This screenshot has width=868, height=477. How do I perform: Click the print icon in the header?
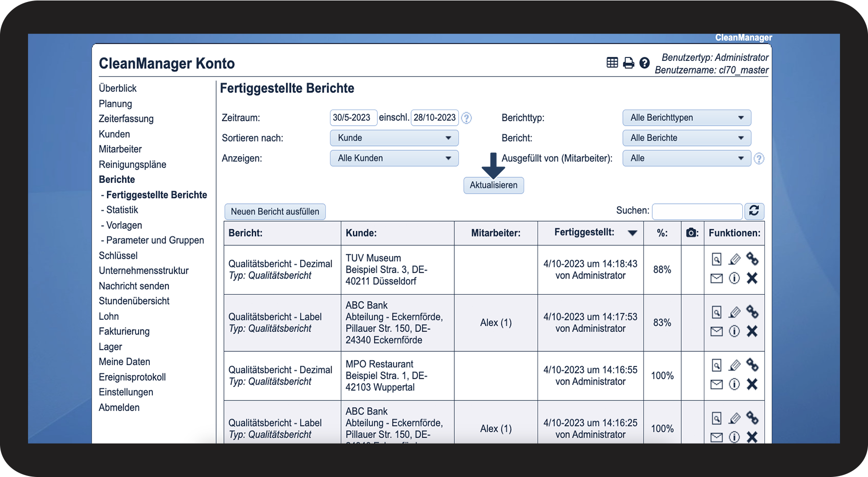tap(628, 63)
